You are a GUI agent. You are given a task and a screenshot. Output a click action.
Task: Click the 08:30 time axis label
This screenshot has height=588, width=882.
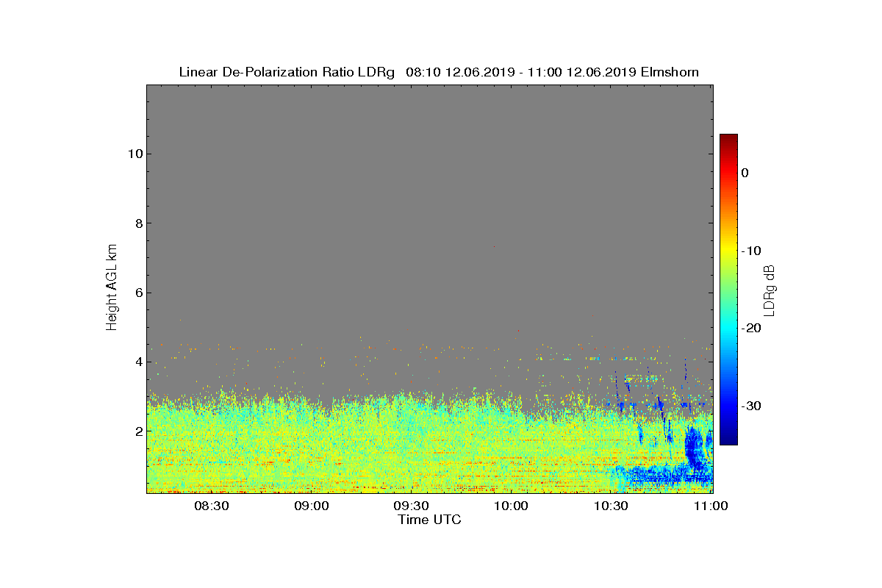tap(212, 506)
